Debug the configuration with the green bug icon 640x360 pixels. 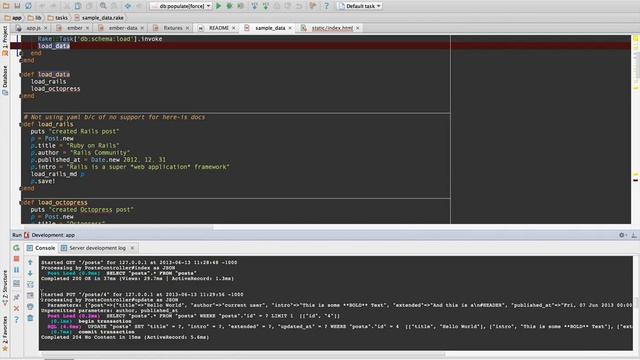click(x=229, y=6)
